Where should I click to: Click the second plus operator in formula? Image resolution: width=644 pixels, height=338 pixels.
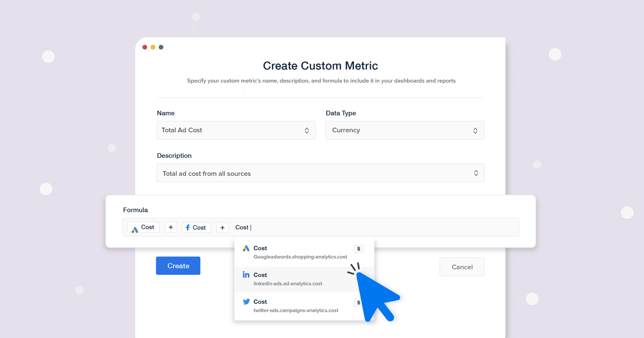[222, 227]
